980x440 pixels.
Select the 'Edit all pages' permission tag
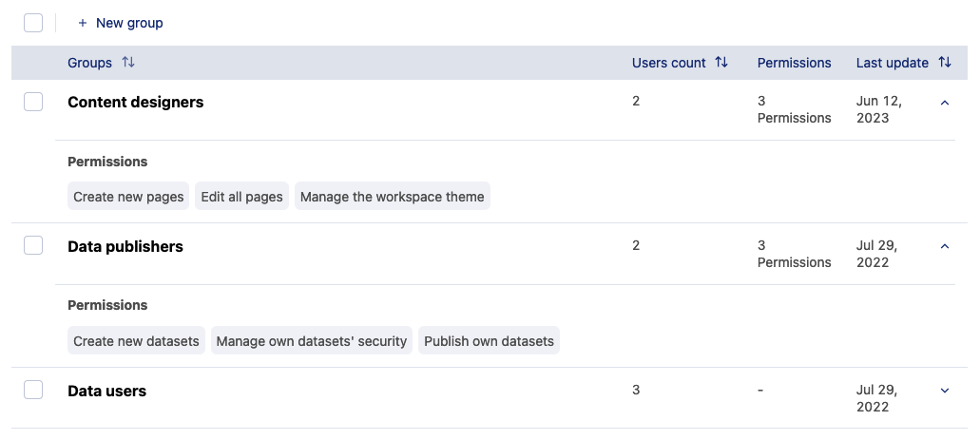[241, 197]
